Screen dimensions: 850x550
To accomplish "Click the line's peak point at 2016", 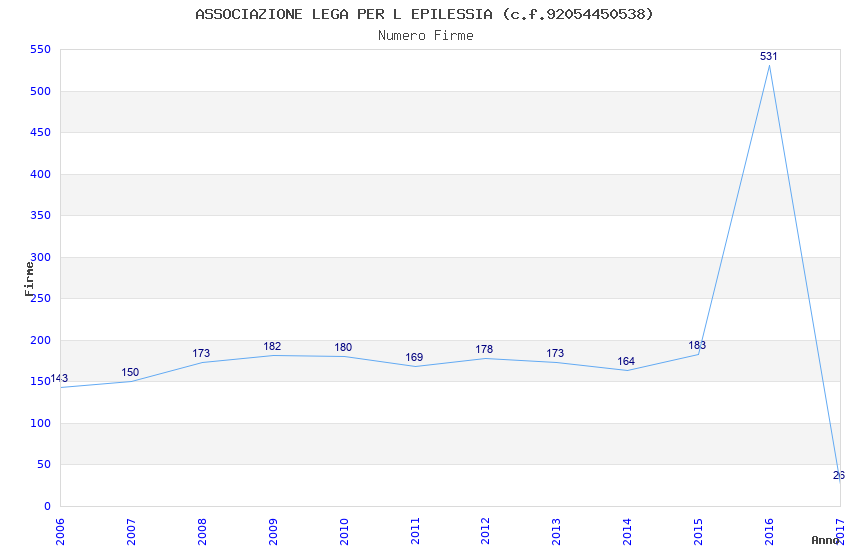I will coord(769,65).
